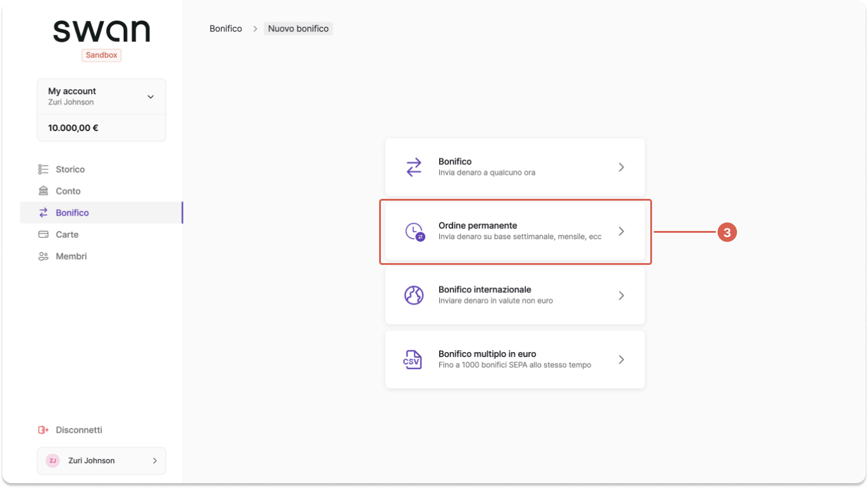Click the Carte credit card icon
The width and height of the screenshot is (868, 488).
[43, 235]
